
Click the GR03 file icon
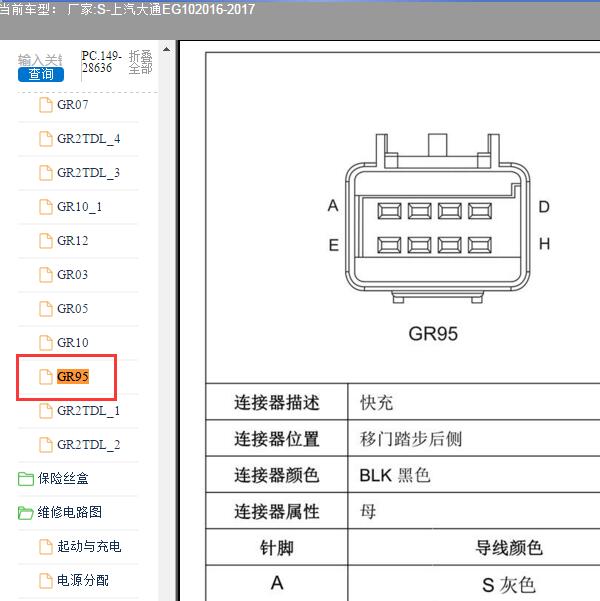click(46, 274)
